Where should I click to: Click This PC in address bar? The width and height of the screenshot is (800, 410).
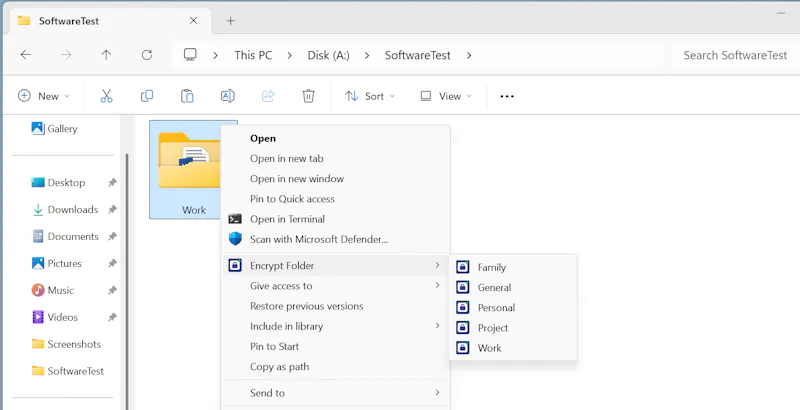253,55
